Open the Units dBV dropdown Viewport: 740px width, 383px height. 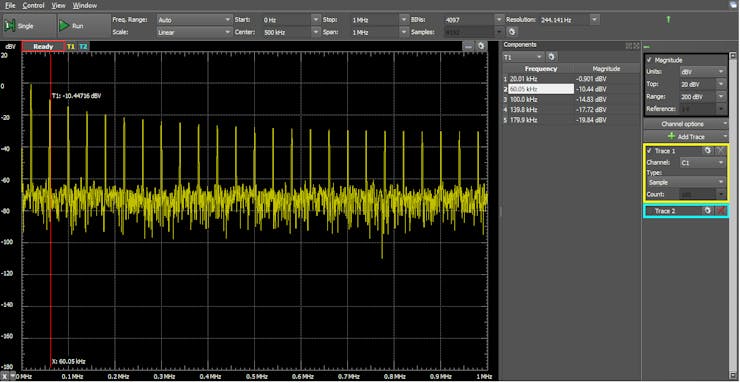click(702, 72)
